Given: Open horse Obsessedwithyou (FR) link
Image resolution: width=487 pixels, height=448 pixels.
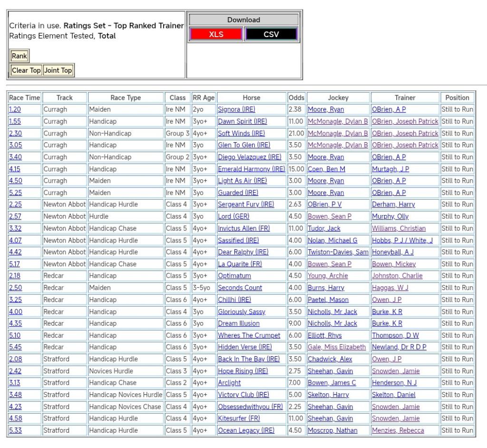Looking at the screenshot, I should [x=250, y=407].
